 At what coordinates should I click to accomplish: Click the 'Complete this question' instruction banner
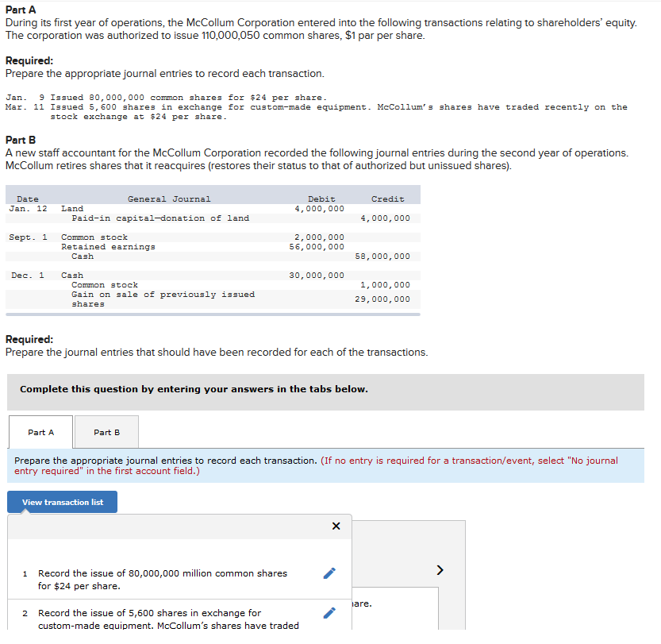pos(325,392)
